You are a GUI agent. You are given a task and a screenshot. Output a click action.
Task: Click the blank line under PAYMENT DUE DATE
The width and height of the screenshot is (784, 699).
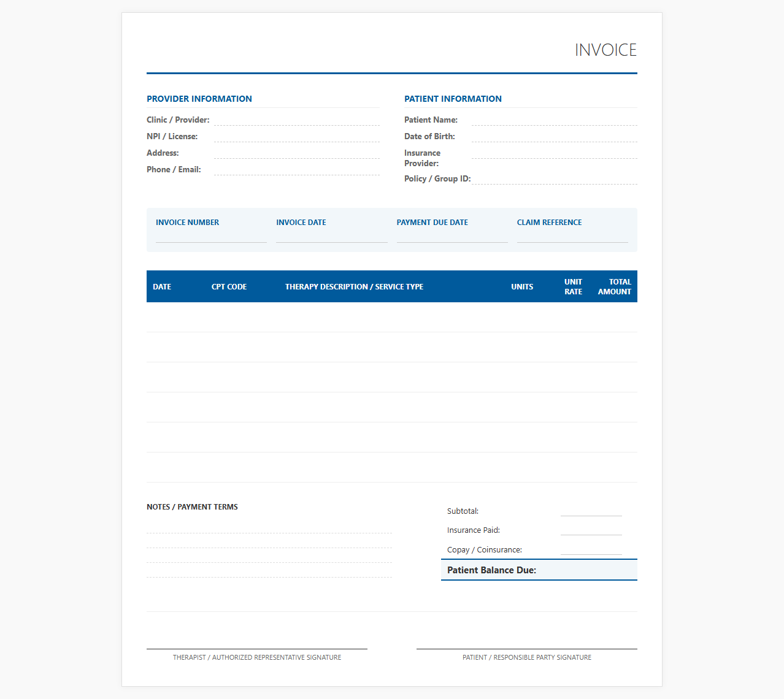(452, 237)
